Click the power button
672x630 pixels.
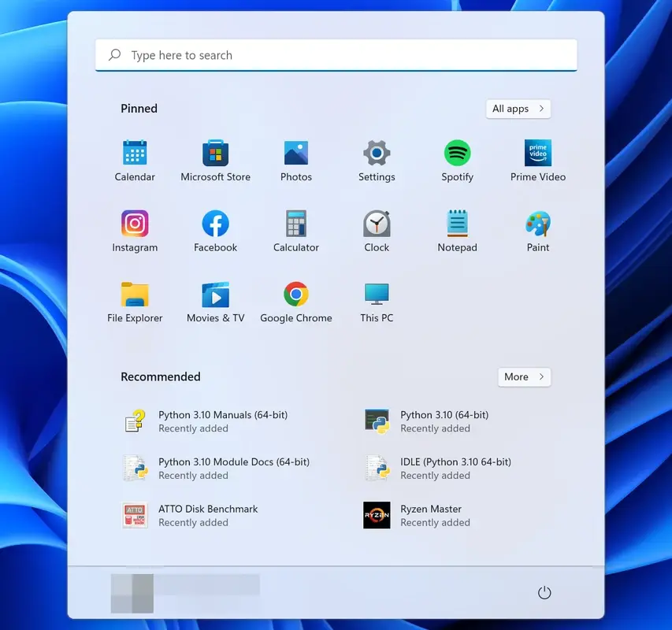tap(544, 592)
